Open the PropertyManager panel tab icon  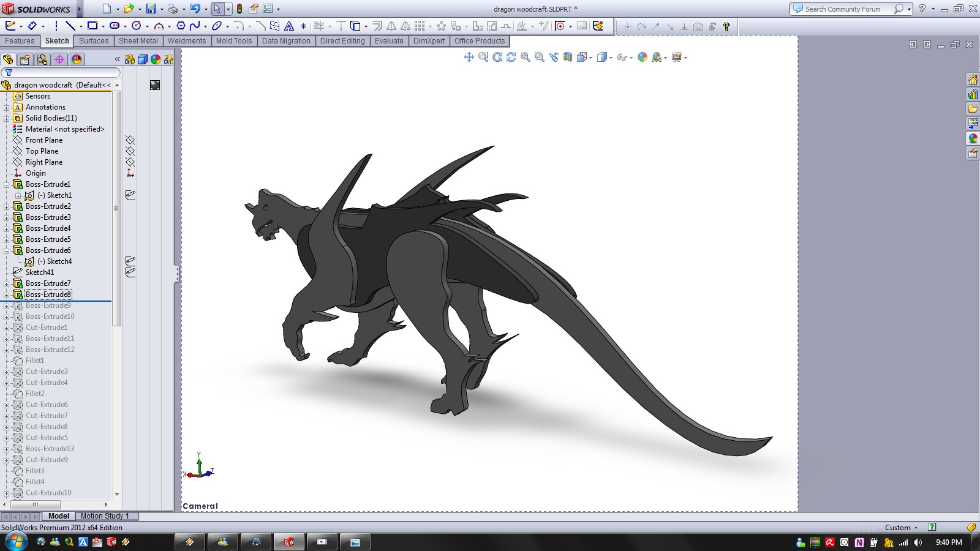click(24, 59)
